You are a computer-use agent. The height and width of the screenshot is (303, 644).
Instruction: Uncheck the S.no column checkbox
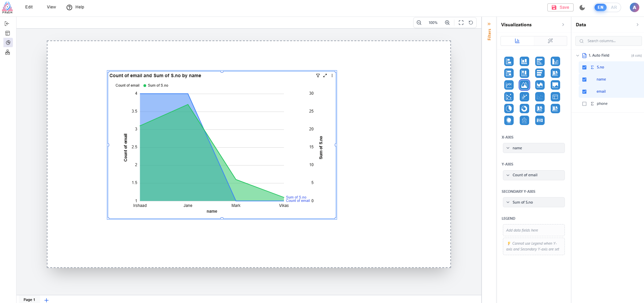584,67
